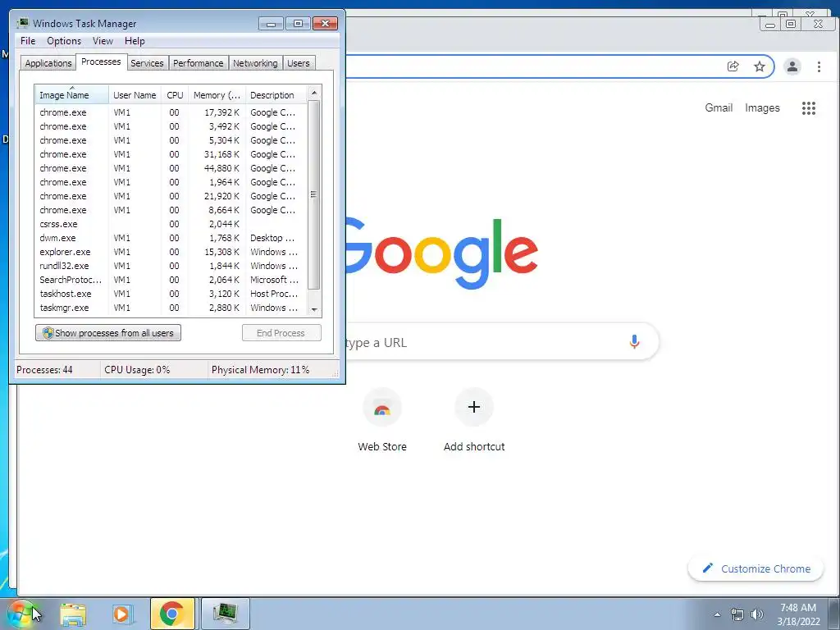Image resolution: width=840 pixels, height=630 pixels.
Task: Click the process list scroll-up arrow
Action: pos(314,93)
